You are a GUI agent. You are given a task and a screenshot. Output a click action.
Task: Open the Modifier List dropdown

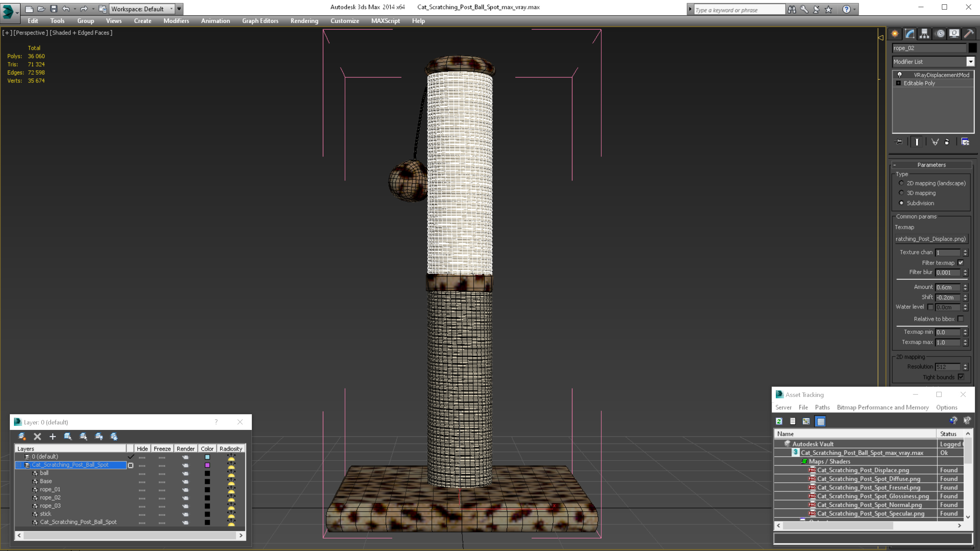pyautogui.click(x=970, y=62)
